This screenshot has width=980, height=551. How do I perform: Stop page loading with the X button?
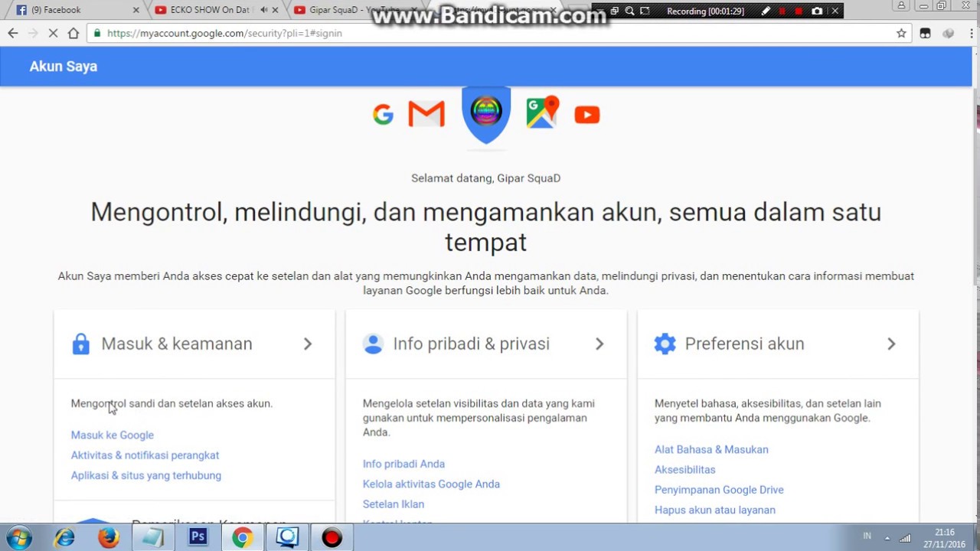(53, 33)
